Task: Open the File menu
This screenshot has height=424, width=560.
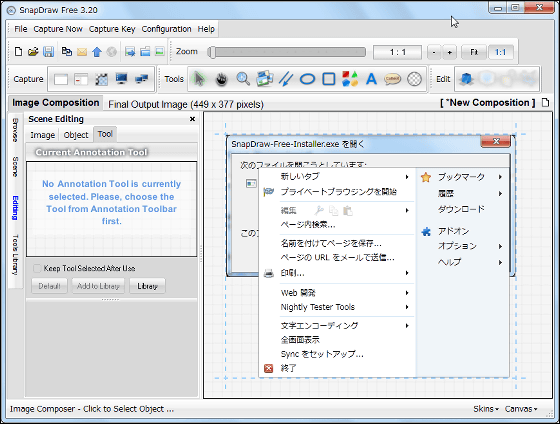Action: (x=21, y=29)
